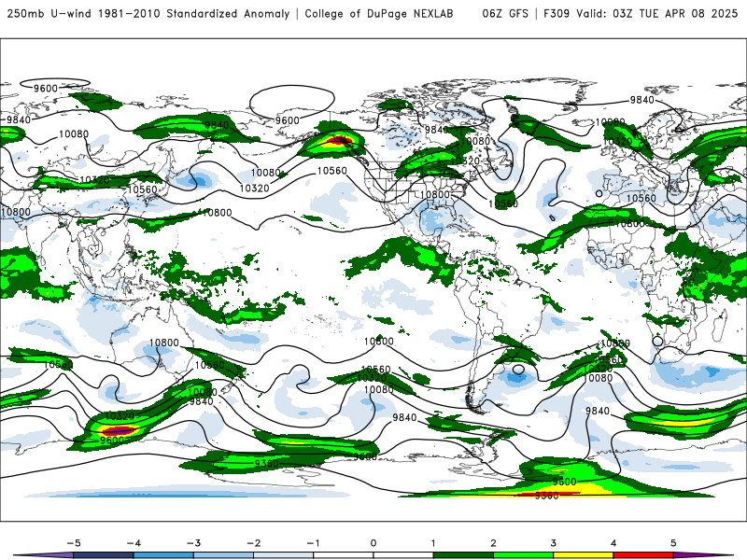Click the "06Z GFS" model run text
The width and height of the screenshot is (747, 560).
click(505, 13)
